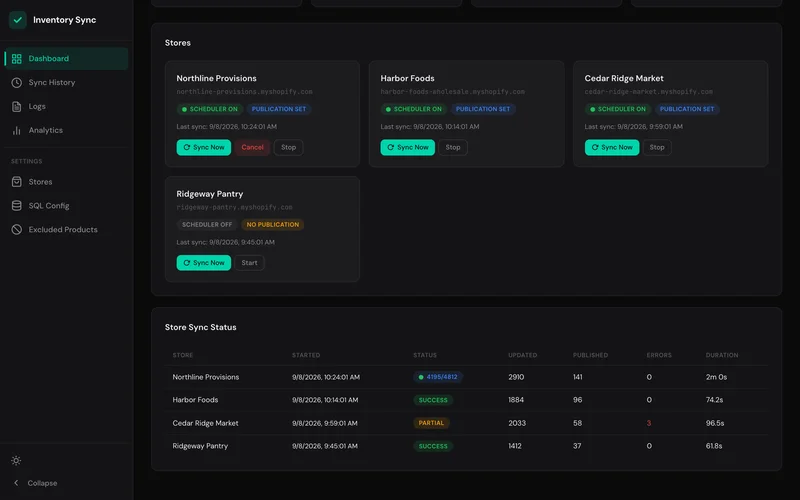800x500 pixels.
Task: Click the Northline Provisions card title
Action: tap(216, 79)
